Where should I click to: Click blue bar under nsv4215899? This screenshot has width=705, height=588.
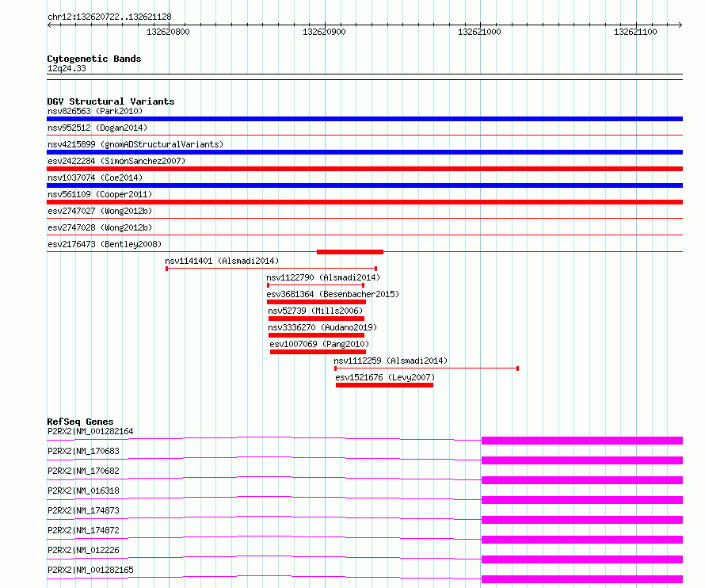[364, 152]
